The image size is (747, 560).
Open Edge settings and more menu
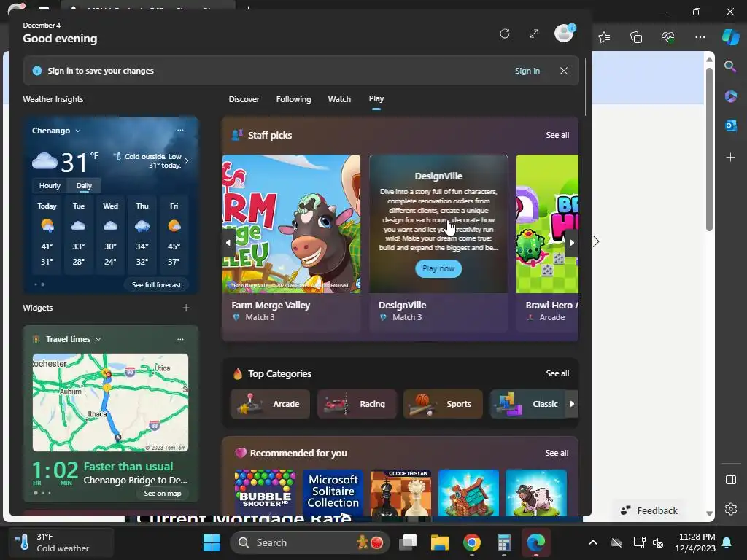tap(700, 37)
